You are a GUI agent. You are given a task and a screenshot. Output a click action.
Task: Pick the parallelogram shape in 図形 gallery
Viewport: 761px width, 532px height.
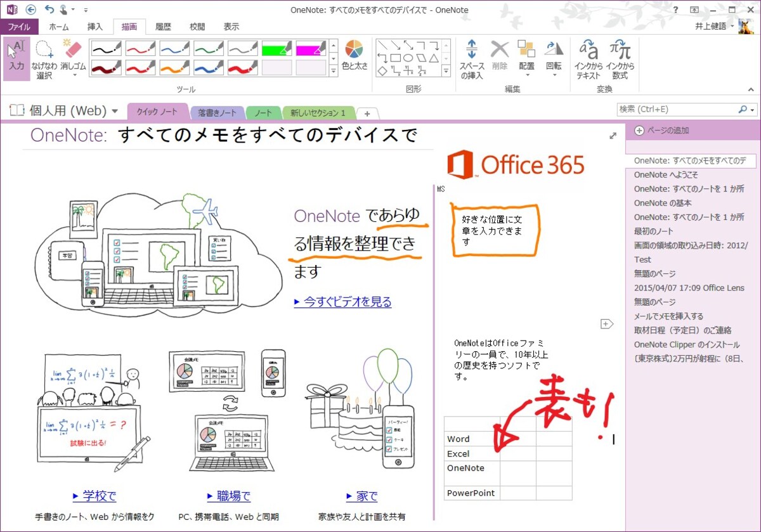tap(420, 58)
